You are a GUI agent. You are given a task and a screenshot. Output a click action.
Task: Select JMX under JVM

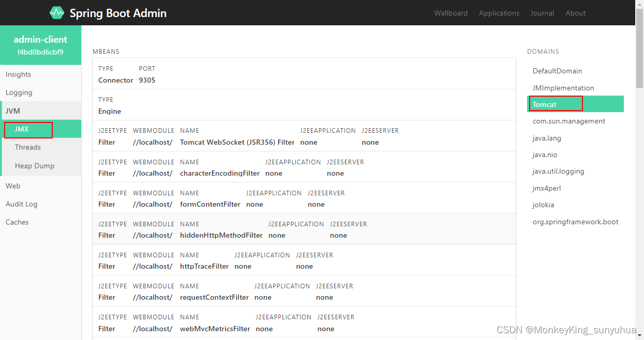pyautogui.click(x=40, y=129)
